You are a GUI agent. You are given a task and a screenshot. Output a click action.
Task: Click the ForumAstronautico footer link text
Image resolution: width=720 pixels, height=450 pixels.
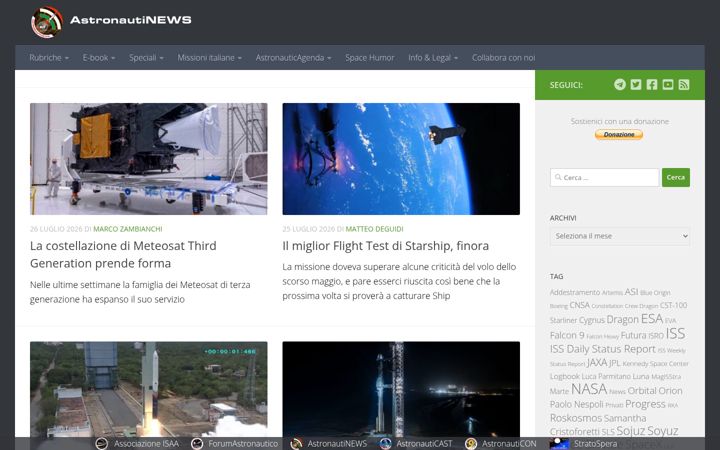click(x=243, y=444)
